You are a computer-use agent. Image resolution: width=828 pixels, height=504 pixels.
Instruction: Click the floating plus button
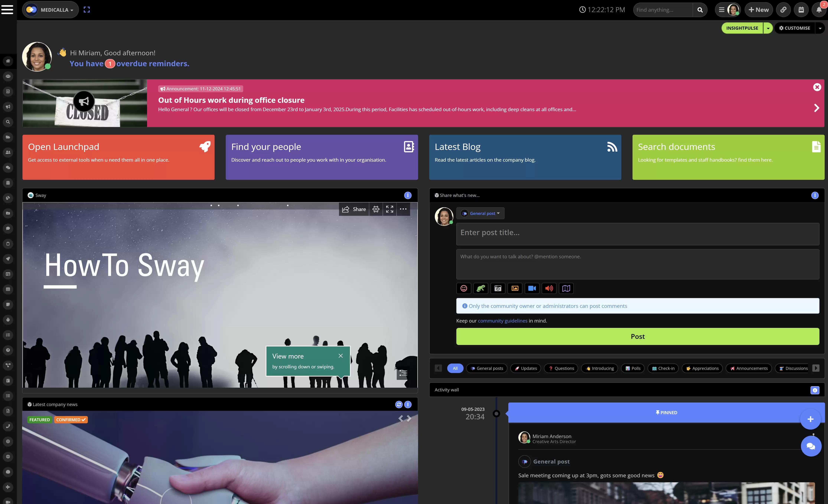tap(811, 419)
